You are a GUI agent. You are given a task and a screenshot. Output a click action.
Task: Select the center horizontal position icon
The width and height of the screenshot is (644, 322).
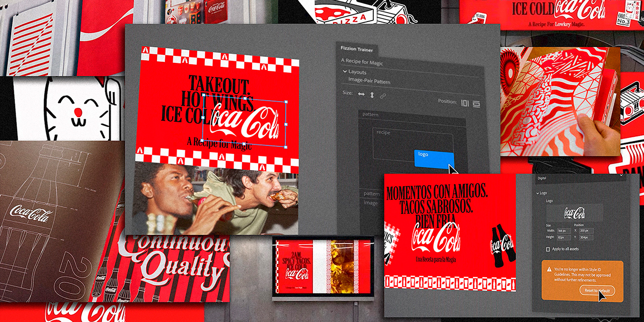[x=464, y=103]
